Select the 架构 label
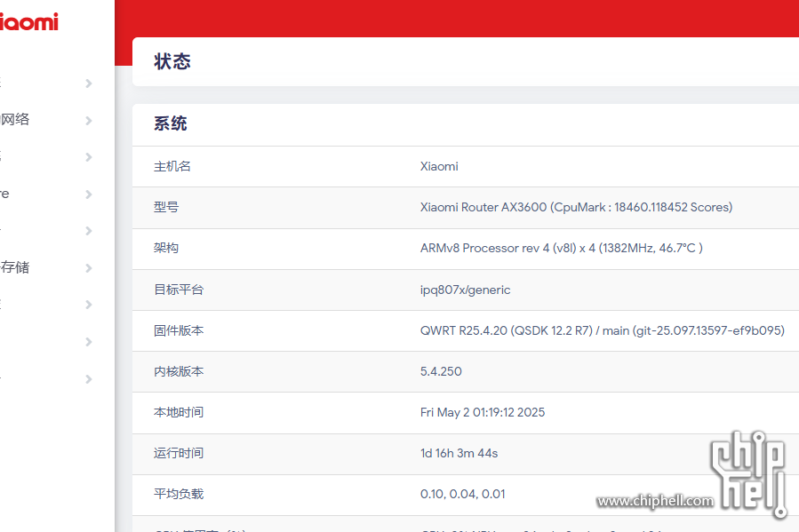Viewport: 799px width, 532px height. (x=166, y=248)
